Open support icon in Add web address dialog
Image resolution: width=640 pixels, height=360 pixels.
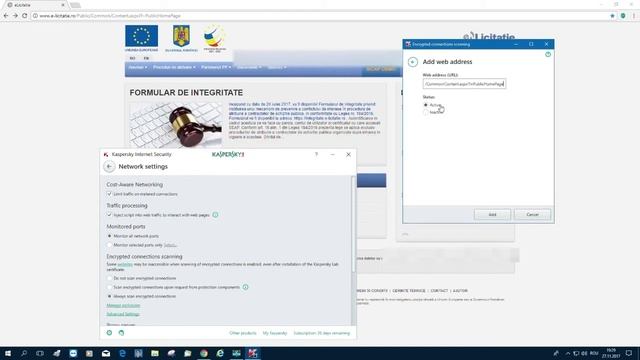tap(548, 54)
